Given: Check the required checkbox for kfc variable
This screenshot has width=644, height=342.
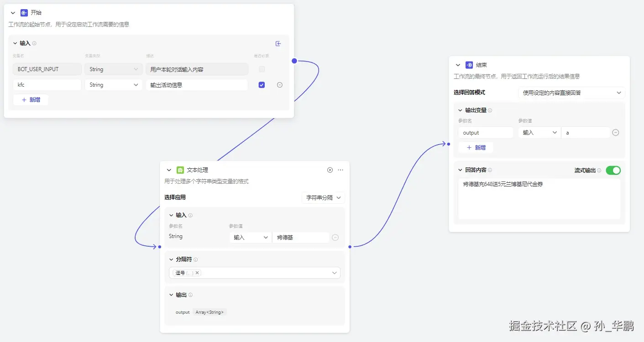Looking at the screenshot, I should tap(261, 84).
